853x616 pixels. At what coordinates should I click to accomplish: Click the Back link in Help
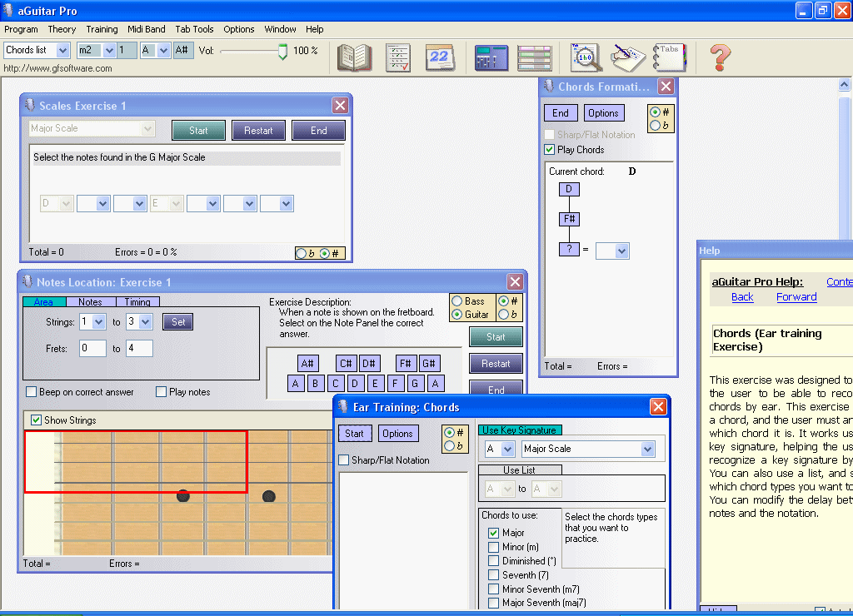coord(742,297)
